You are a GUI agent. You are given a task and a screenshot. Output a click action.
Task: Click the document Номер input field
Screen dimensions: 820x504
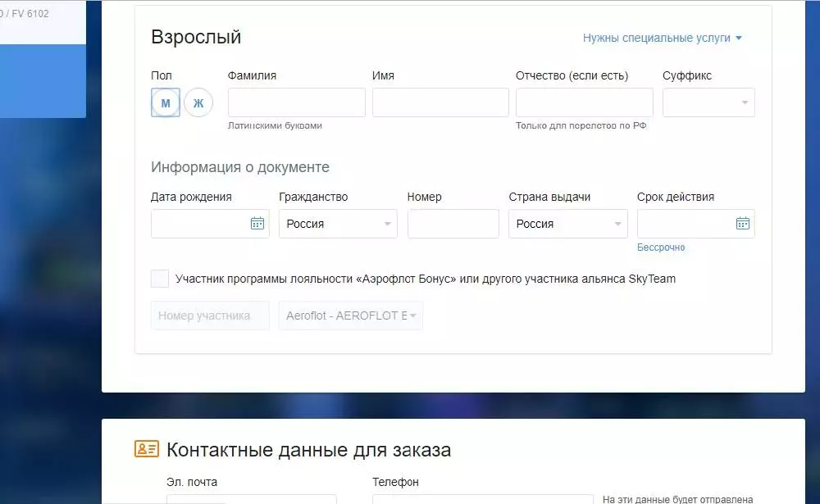[453, 223]
